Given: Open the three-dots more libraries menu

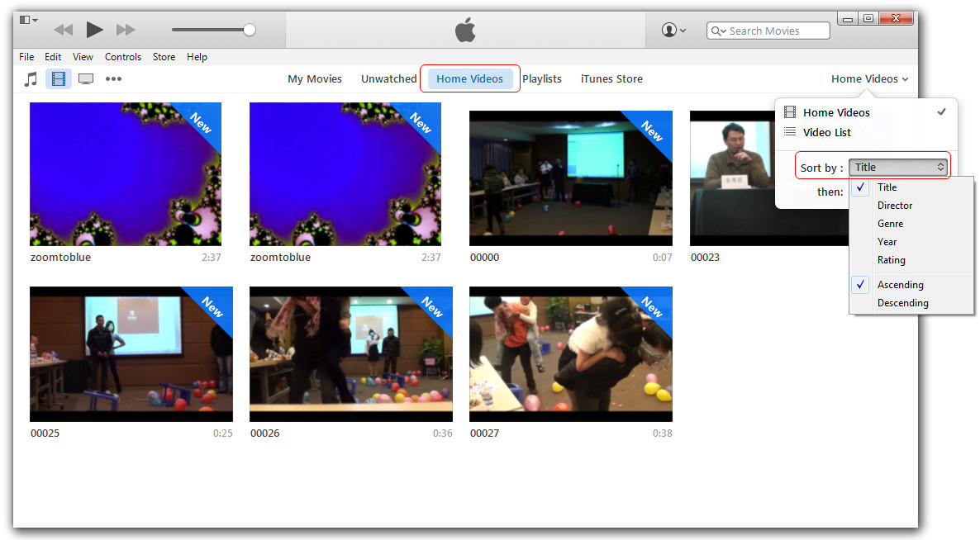Looking at the screenshot, I should [x=113, y=78].
